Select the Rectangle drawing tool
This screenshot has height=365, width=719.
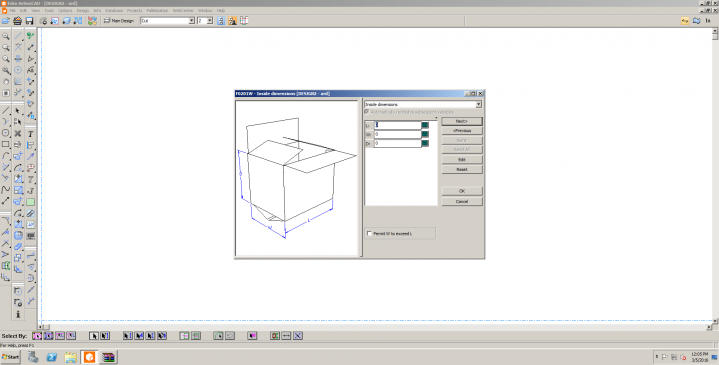[x=6, y=144]
